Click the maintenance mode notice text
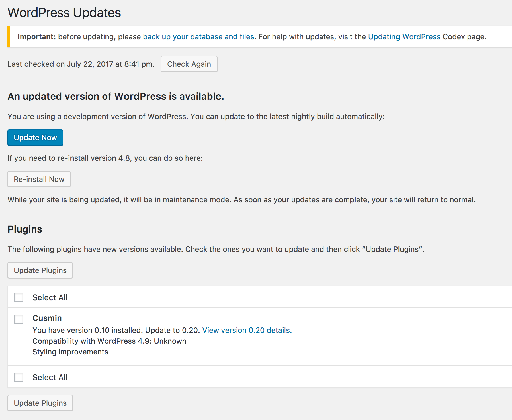 241,200
